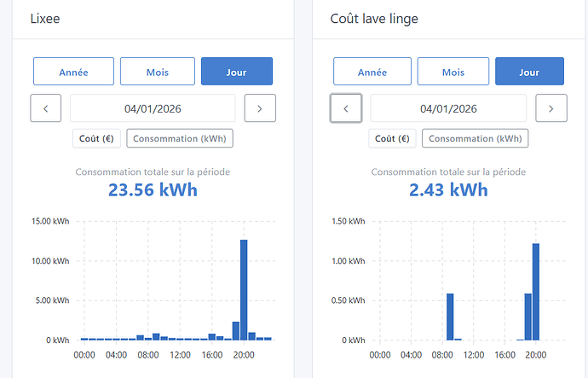Toggle Consommation (kWh) in Lixee panel
The height and width of the screenshot is (378, 588).
click(180, 138)
